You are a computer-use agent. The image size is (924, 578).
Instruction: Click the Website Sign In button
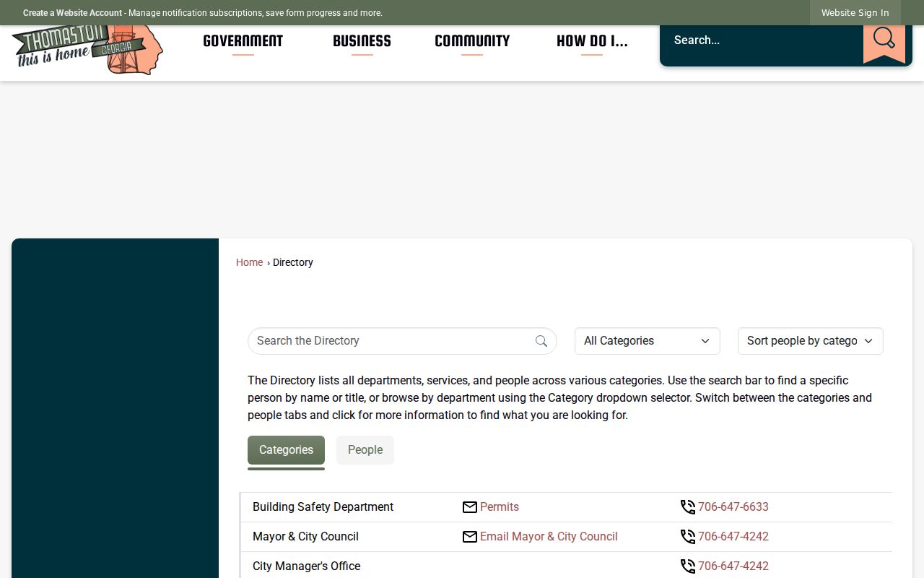855,13
